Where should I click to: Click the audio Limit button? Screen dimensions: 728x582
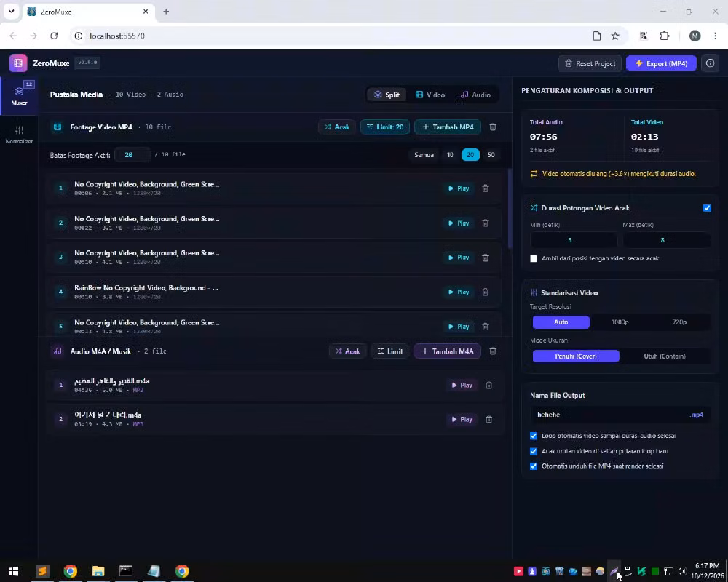pyautogui.click(x=390, y=351)
